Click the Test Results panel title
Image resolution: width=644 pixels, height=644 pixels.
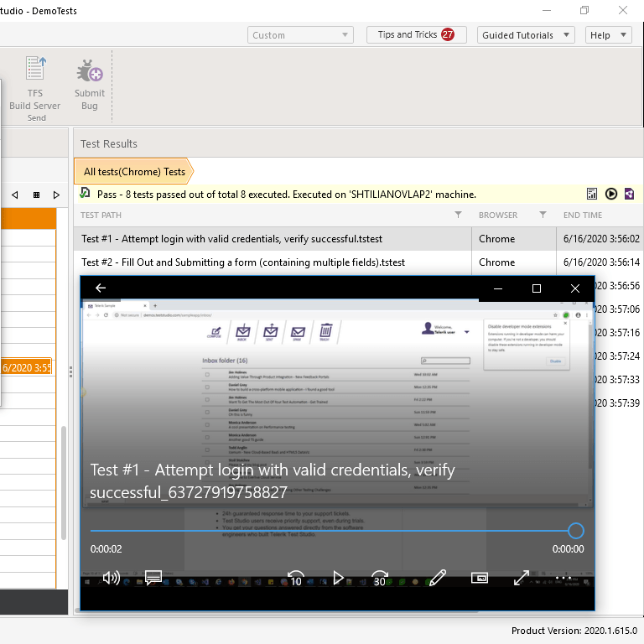[x=109, y=143]
